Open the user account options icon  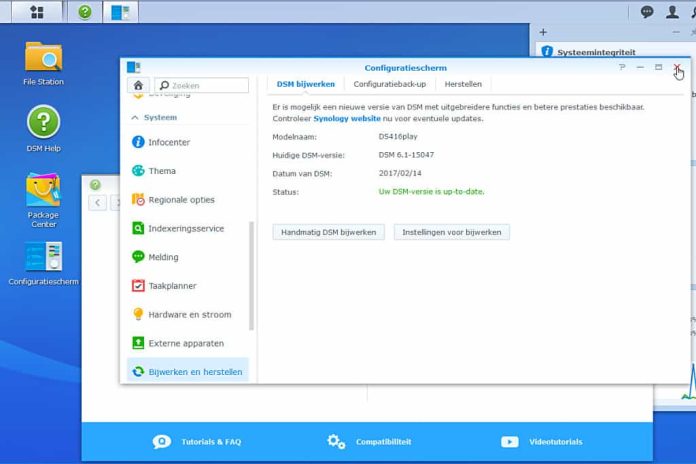point(672,12)
